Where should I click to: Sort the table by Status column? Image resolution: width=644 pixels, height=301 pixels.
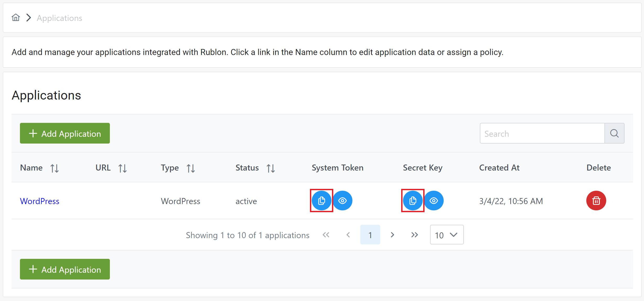click(271, 168)
